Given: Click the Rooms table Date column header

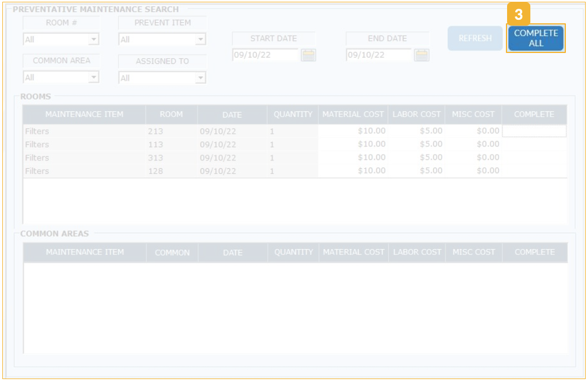Looking at the screenshot, I should click(232, 115).
